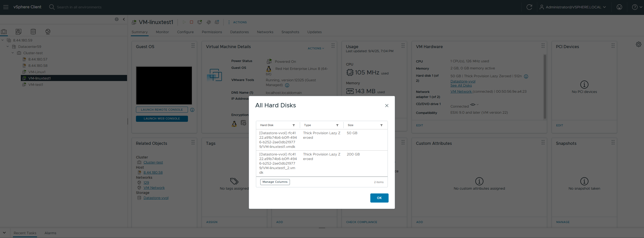
Task: Select VM-test1 in the inventory tree
Action: 36,85
